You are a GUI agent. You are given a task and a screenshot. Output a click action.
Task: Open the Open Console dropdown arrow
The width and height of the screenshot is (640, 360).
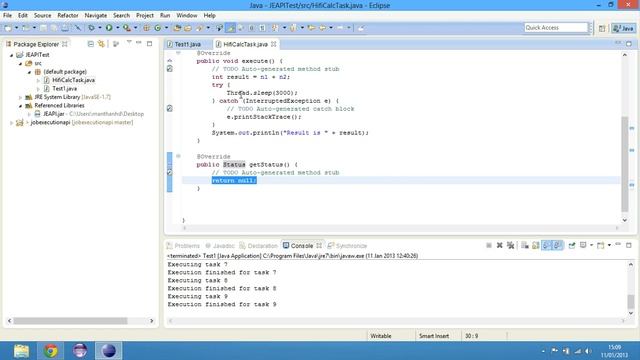click(609, 245)
